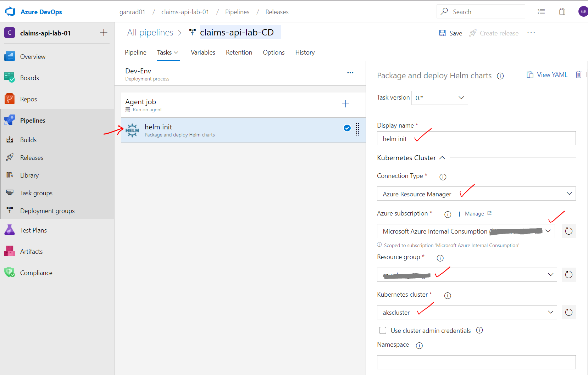Enable Use cluster admin credentials checkbox
This screenshot has height=375, width=588.
pyautogui.click(x=383, y=330)
